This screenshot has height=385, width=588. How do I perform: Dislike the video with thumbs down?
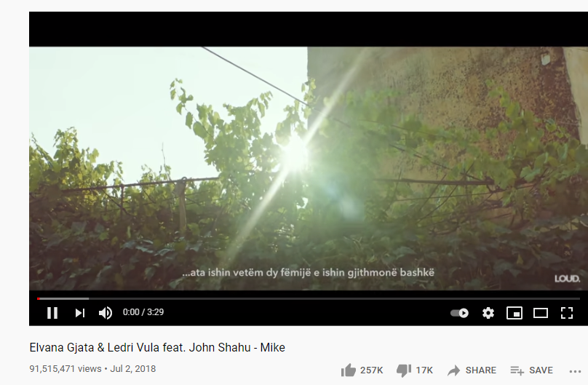tap(404, 370)
